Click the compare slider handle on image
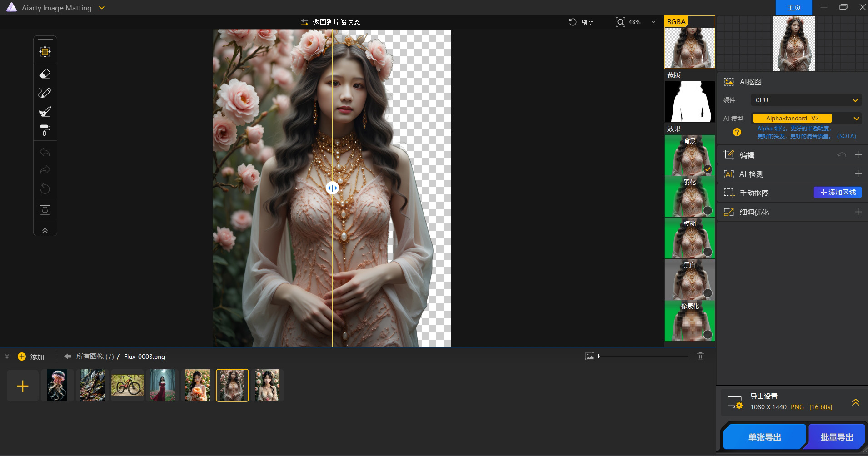 pyautogui.click(x=332, y=188)
